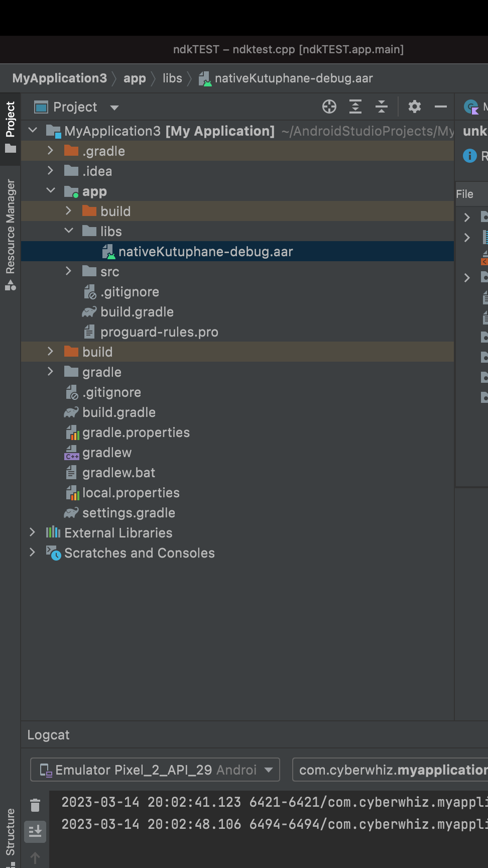Viewport: 488px width, 868px height.
Task: Clear Logcat with the trash icon
Action: tap(35, 805)
